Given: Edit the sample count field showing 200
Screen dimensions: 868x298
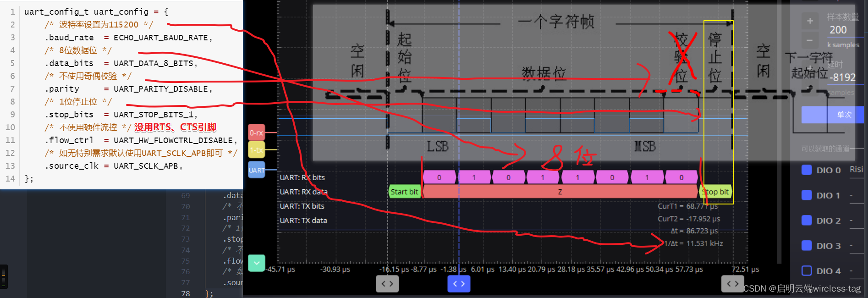Looking at the screenshot, I should [x=845, y=30].
